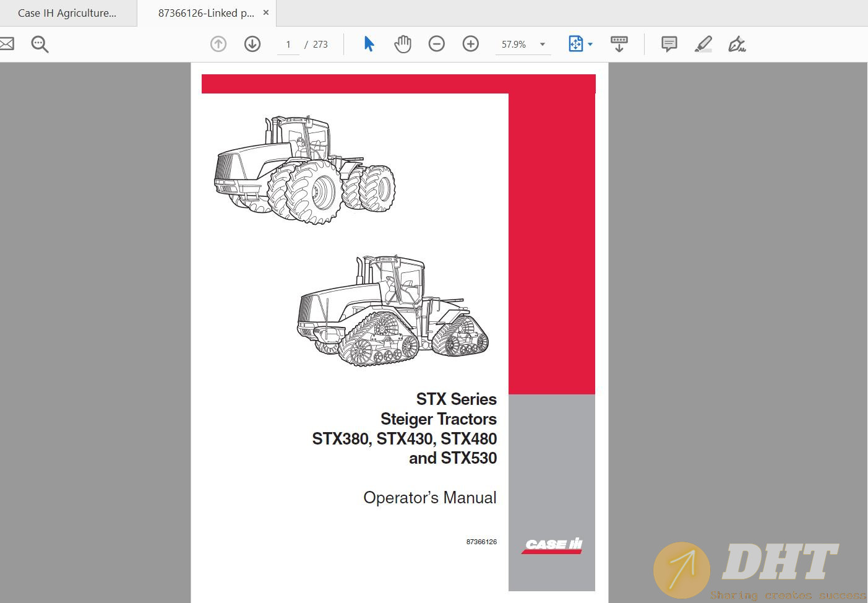Activate the hand pan tool
The height and width of the screenshot is (603, 868).
point(403,44)
